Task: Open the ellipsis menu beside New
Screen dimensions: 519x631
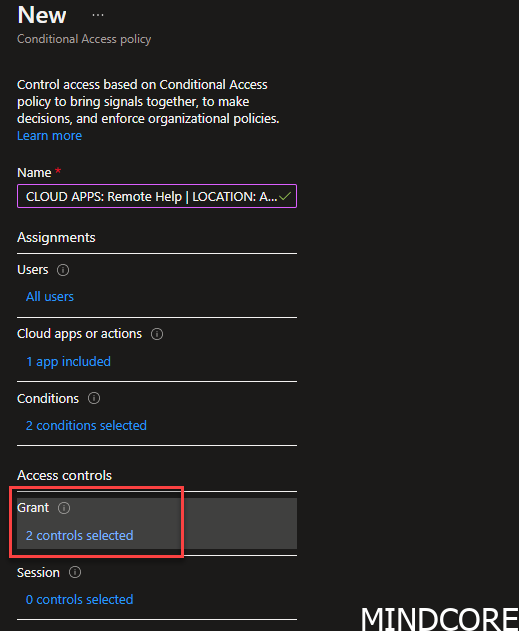Action: tap(98, 15)
